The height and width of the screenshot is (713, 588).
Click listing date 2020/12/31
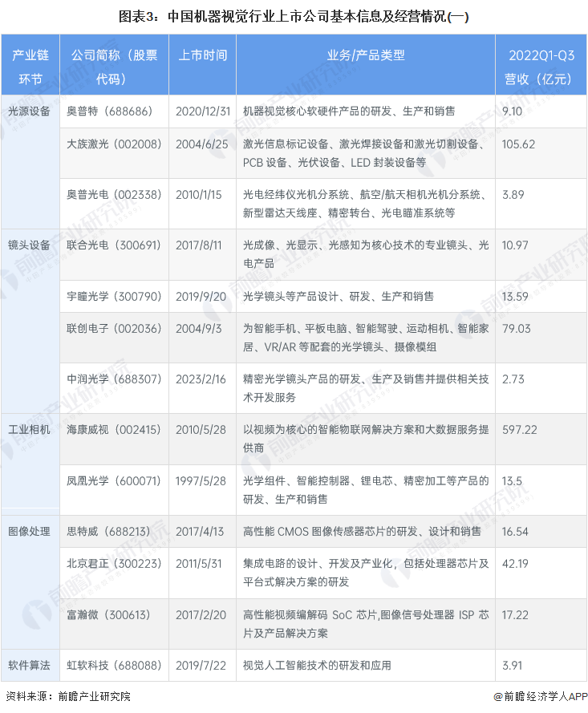click(x=203, y=111)
